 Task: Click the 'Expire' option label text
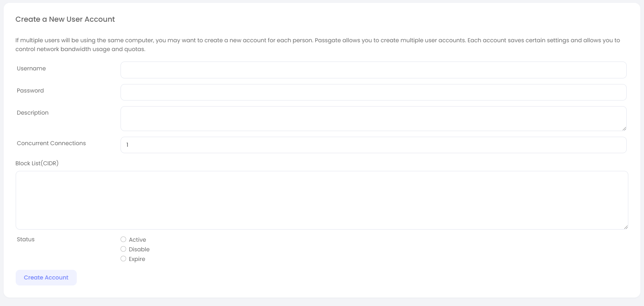[x=137, y=259]
